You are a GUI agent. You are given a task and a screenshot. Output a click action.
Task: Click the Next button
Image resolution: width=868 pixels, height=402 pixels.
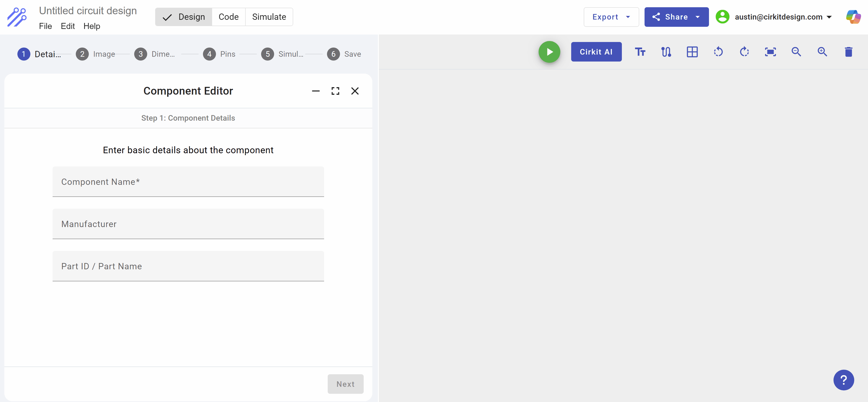click(345, 384)
